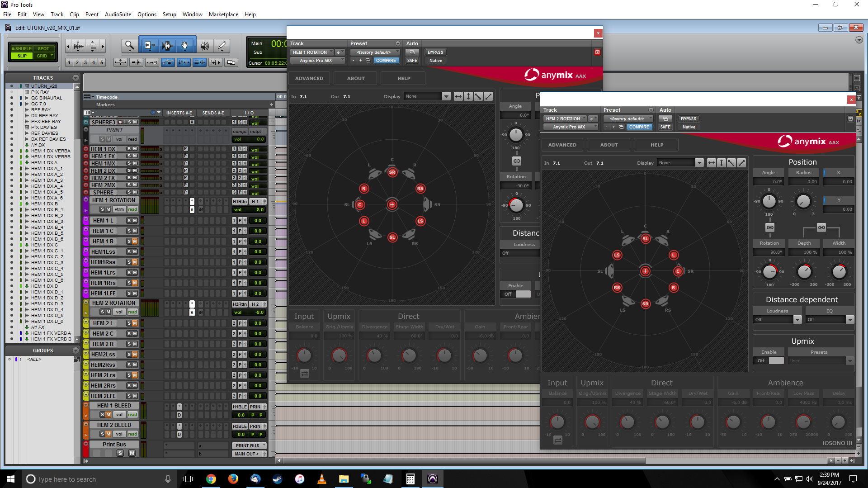Toggle SAFE on HEM 1 ROTATION plugin
The height and width of the screenshot is (488, 868).
(x=412, y=61)
